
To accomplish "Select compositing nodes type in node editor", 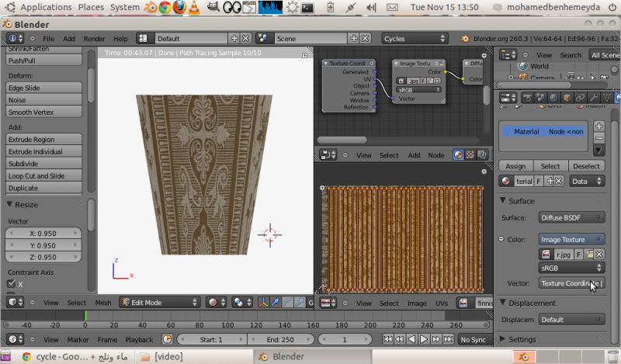I will (x=470, y=155).
